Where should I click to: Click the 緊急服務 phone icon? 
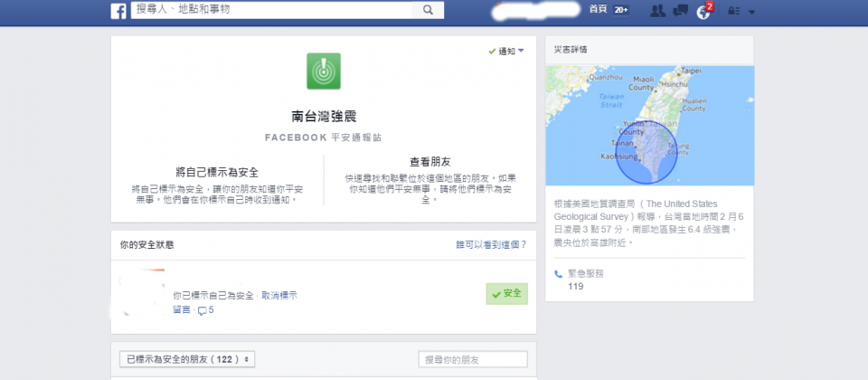pos(558,274)
